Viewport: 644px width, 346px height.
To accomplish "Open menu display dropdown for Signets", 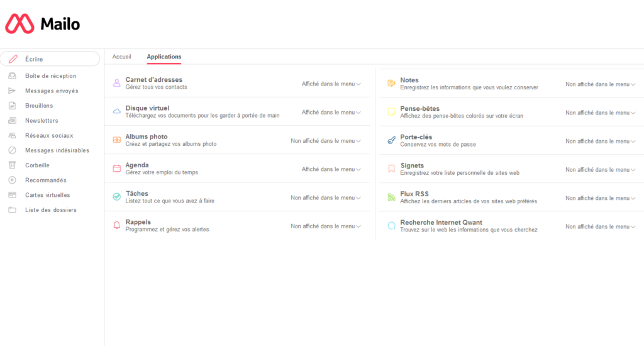I will point(601,169).
